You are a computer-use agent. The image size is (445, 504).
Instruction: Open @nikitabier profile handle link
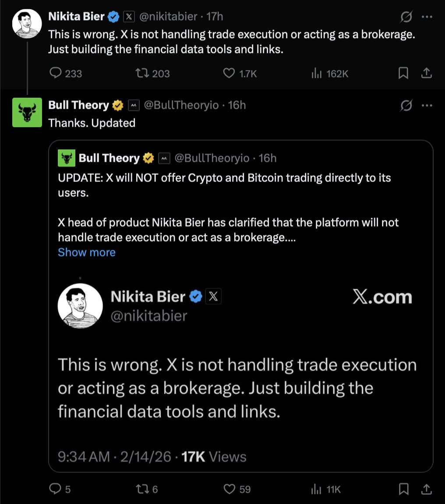[168, 17]
